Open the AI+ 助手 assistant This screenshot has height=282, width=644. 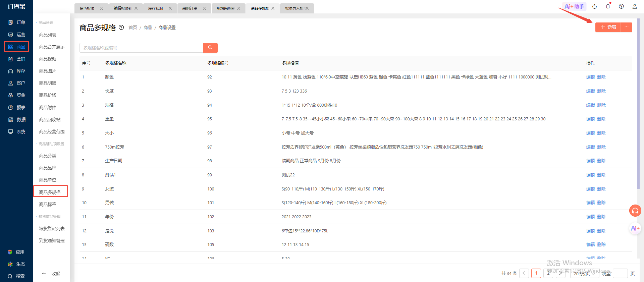pyautogui.click(x=574, y=6)
